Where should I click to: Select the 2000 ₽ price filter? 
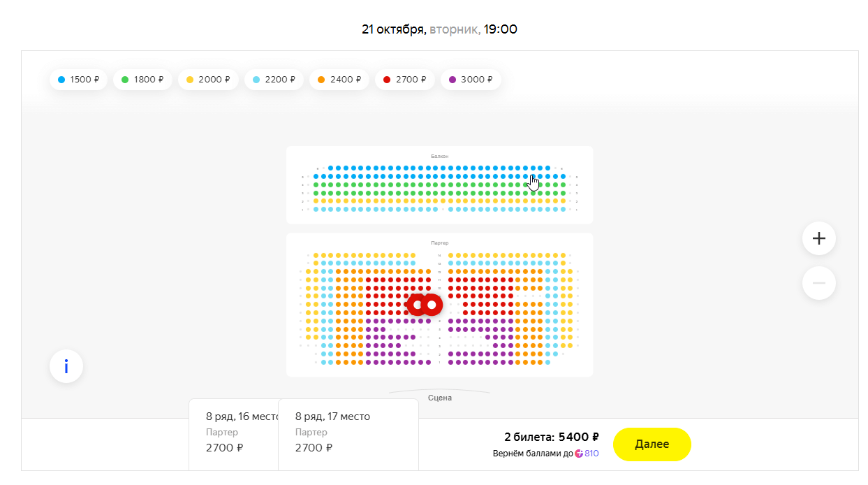tap(207, 80)
